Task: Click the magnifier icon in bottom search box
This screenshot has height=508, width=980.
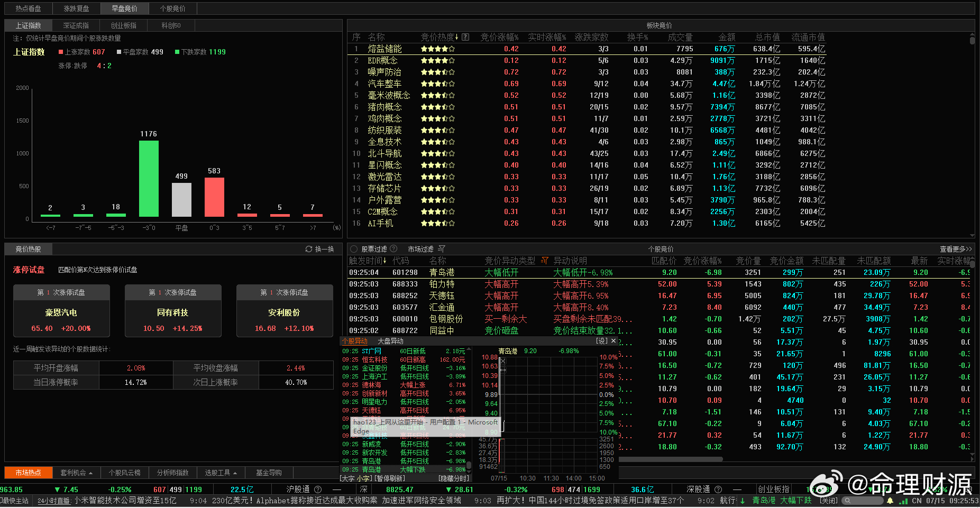Action: click(x=848, y=501)
